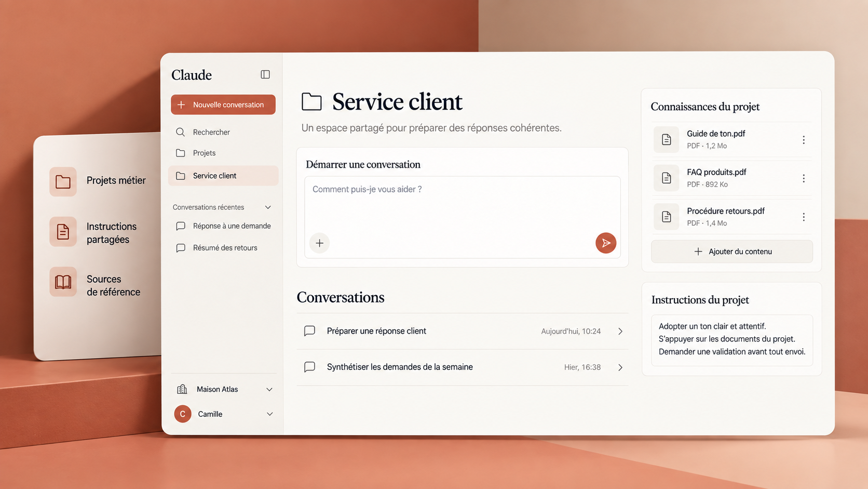Start a Nouvelle conversation
The height and width of the screenshot is (489, 868).
pyautogui.click(x=223, y=104)
